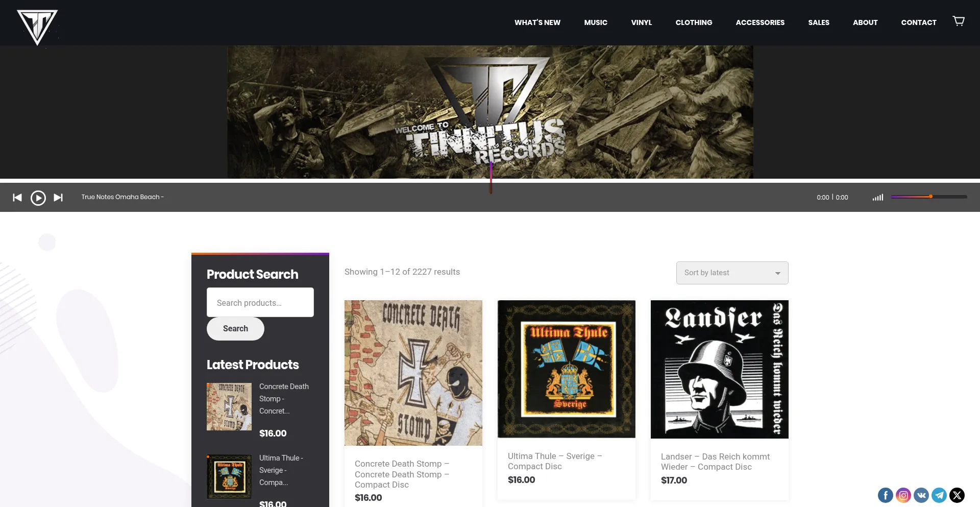Expand the Sort by latest dropdown
The image size is (980, 507).
(732, 273)
